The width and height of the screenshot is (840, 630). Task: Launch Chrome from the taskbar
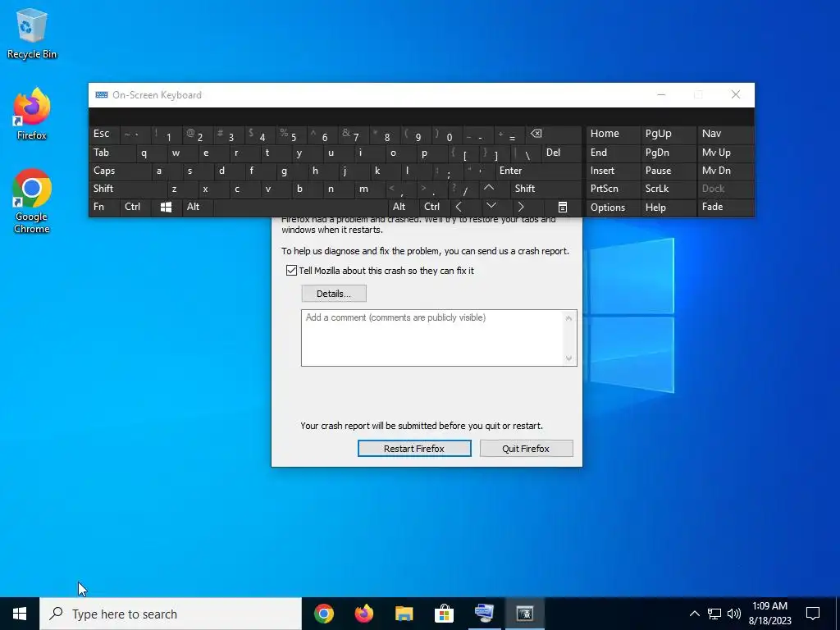pyautogui.click(x=323, y=614)
